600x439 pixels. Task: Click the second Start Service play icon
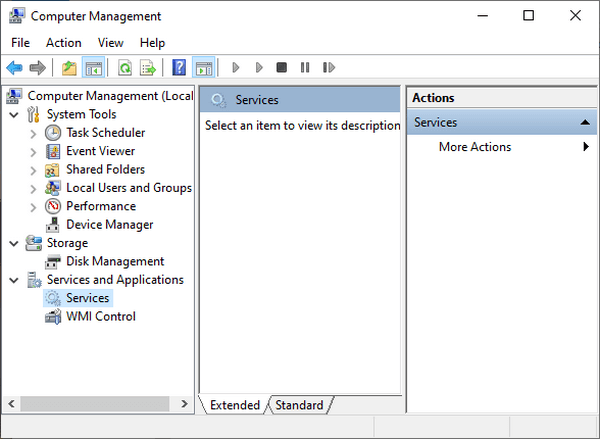point(259,68)
